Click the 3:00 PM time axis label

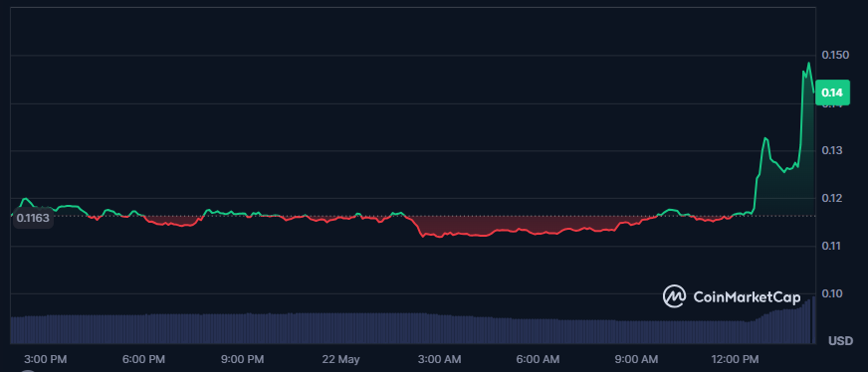(x=47, y=359)
